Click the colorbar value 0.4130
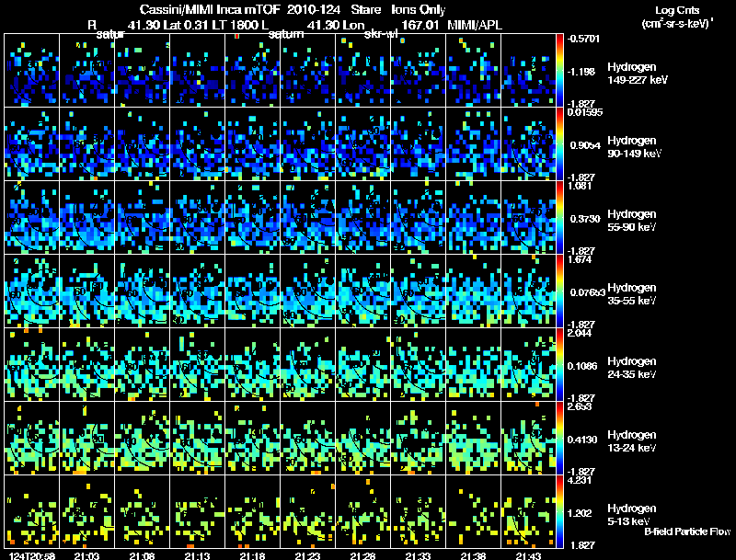 click(582, 440)
